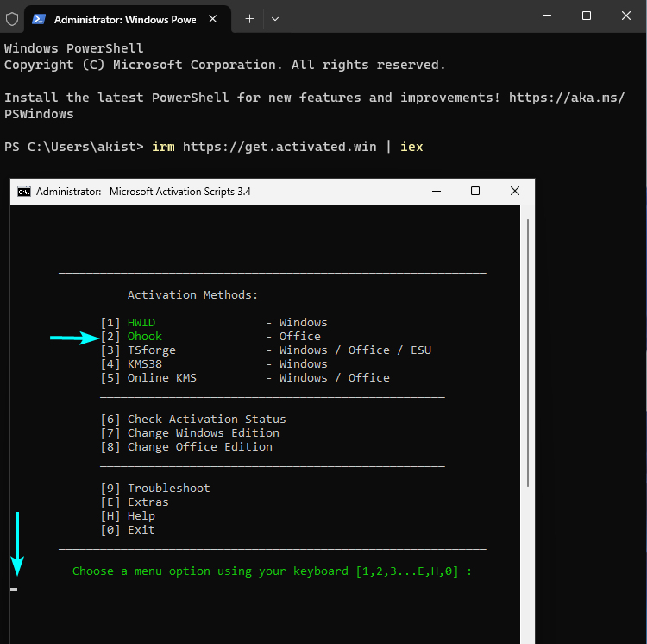This screenshot has height=644, width=647.
Task: Click the [2] Ohook Office menu entry
Action: (x=210, y=337)
